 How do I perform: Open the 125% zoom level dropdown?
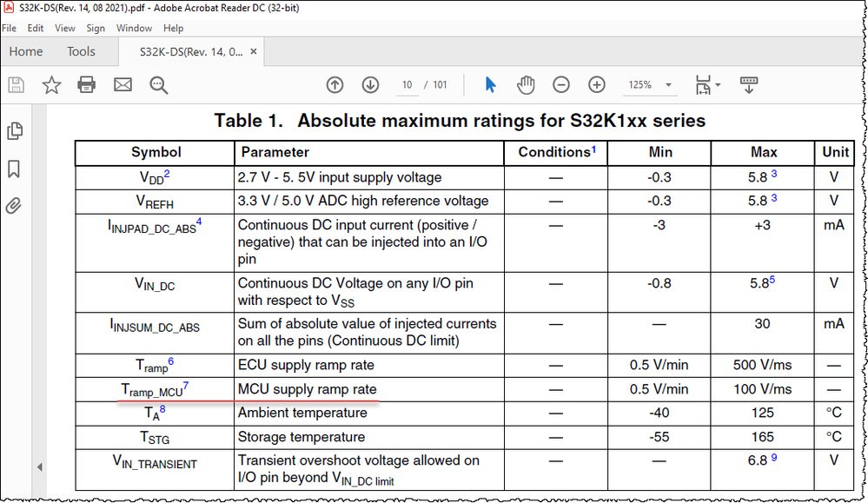[x=649, y=84]
